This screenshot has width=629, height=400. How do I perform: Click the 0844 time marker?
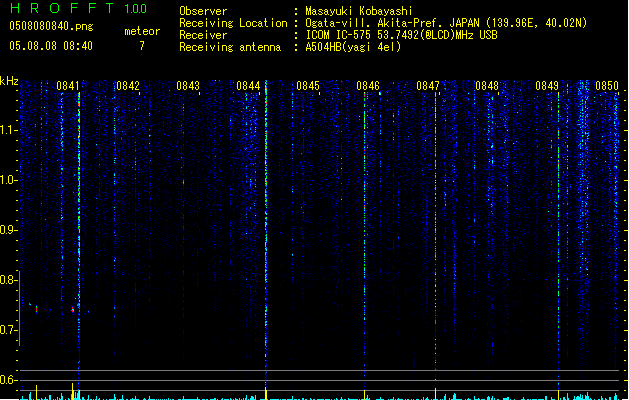[x=248, y=86]
